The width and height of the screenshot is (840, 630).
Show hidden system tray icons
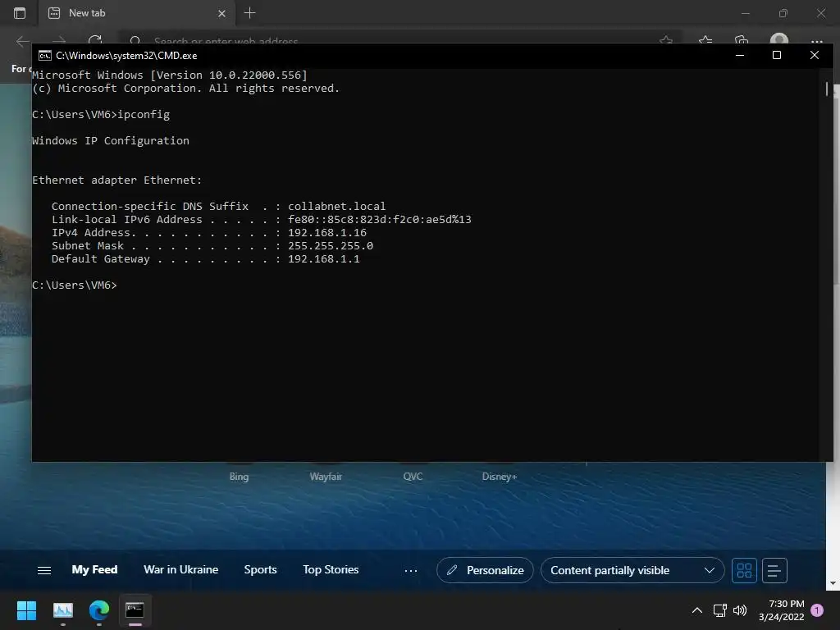(697, 610)
